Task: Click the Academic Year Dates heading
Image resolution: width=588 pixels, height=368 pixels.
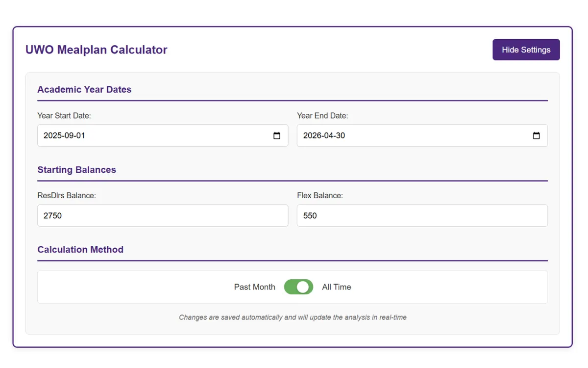Action: click(x=84, y=89)
